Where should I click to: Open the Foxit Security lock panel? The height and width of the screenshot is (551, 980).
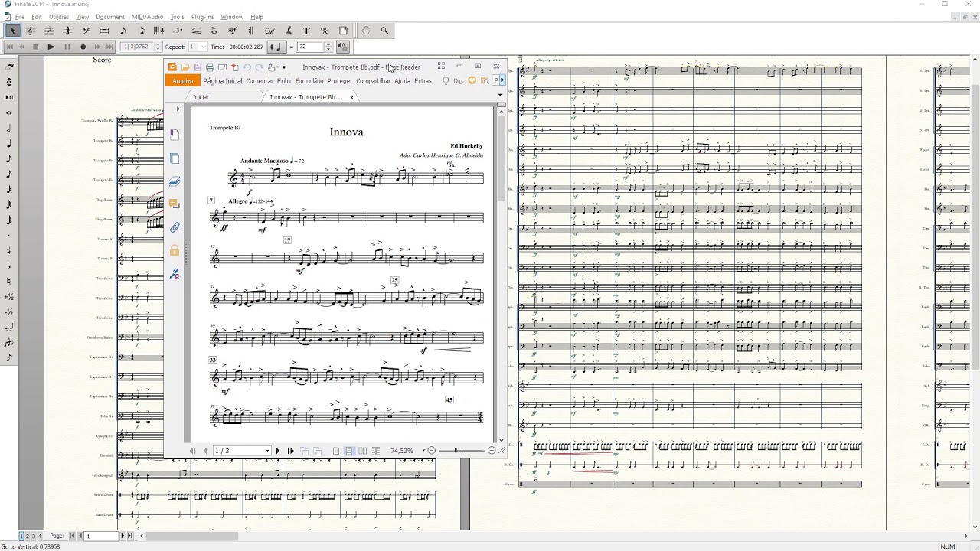coord(175,250)
